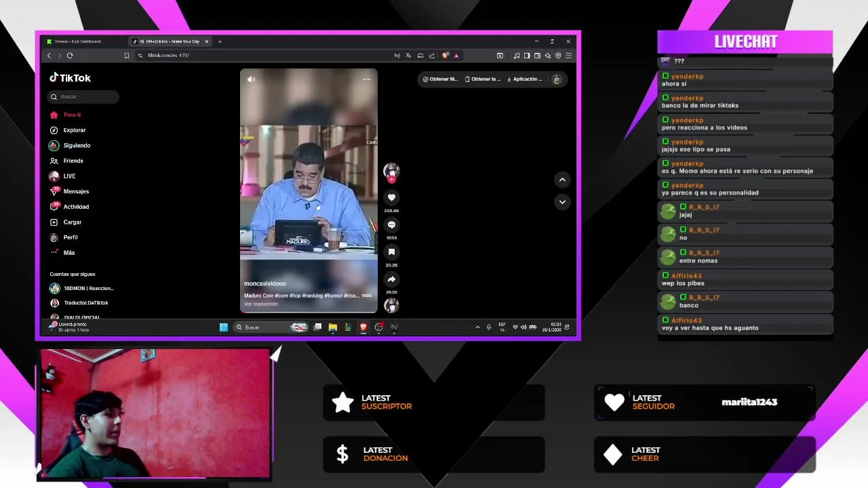
Task: Click chat message "banco la de mirar tiktoks"
Action: [x=700, y=106]
